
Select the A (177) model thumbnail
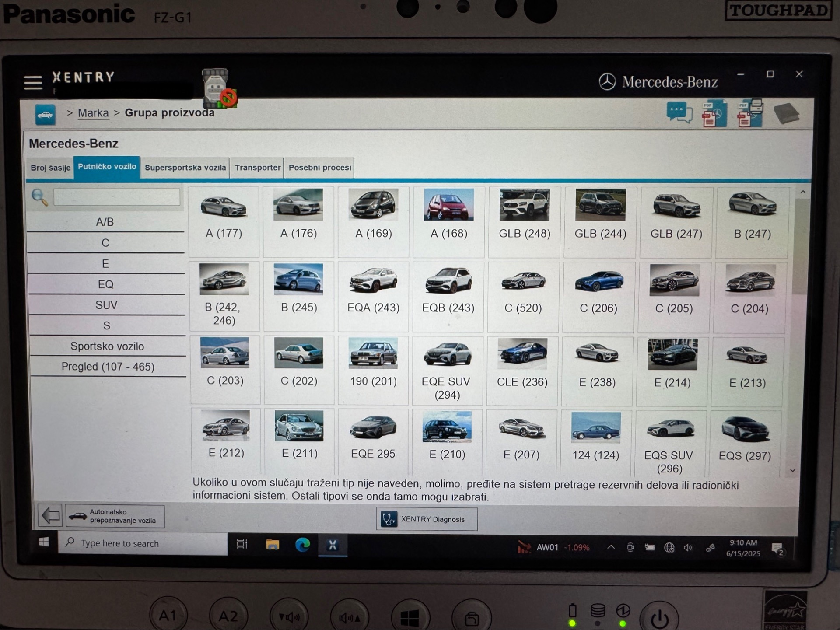224,222
